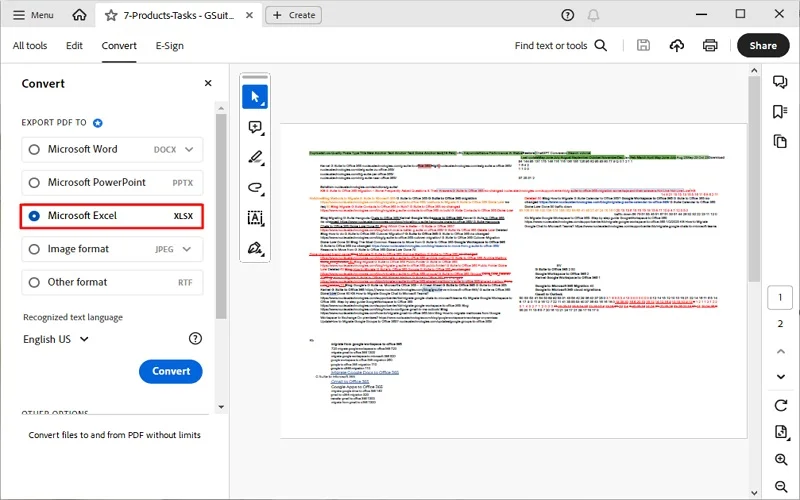This screenshot has height=500, width=800.
Task: Choose the Fill and sign pen tool
Action: pos(255,248)
